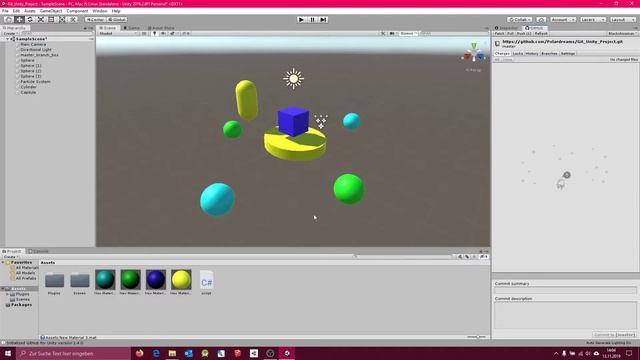
Task: Click the blue Z axis on orientation gizmo
Action: (481, 56)
